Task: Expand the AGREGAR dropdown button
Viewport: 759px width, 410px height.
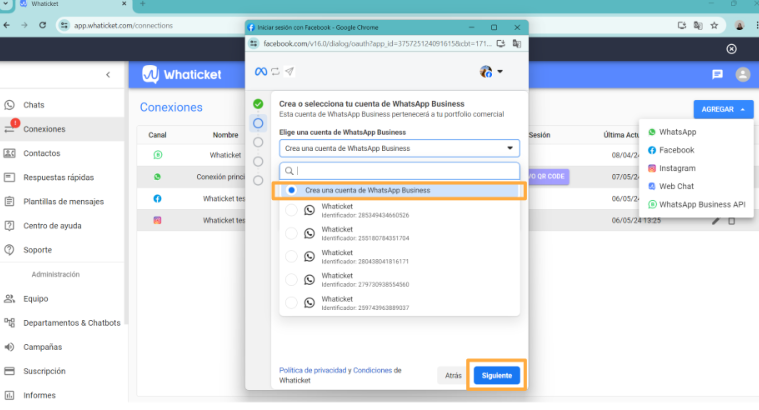Action: [723, 109]
